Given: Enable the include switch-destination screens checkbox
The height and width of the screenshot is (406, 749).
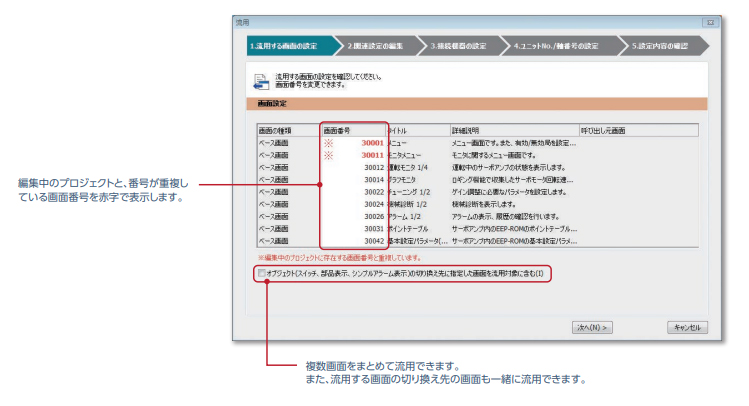Looking at the screenshot, I should click(261, 273).
